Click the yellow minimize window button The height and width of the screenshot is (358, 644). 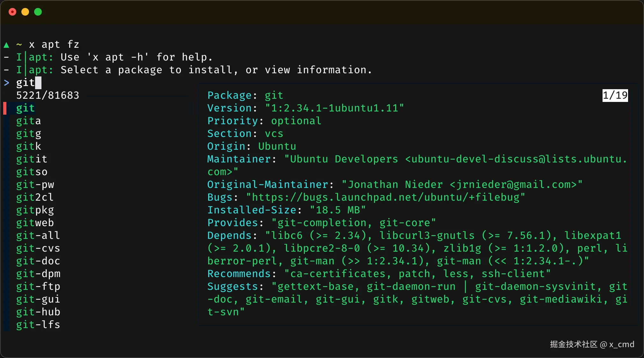(25, 12)
